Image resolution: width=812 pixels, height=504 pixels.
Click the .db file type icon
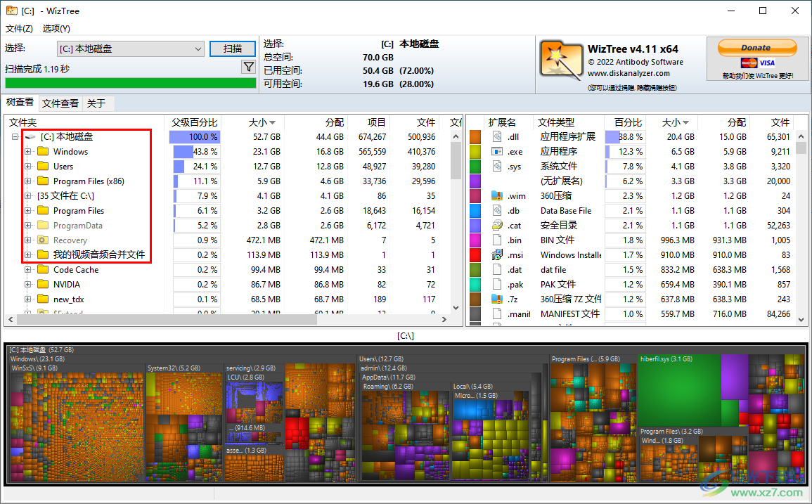(x=497, y=210)
